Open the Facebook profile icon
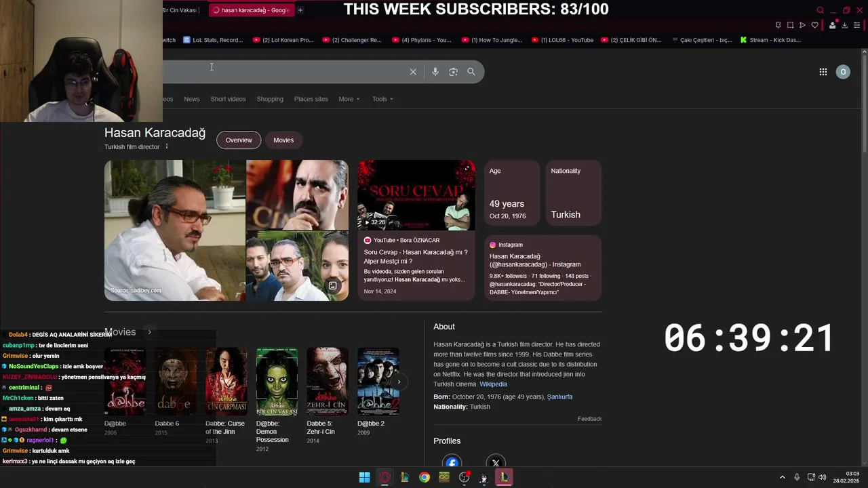The image size is (868, 488). point(452,462)
